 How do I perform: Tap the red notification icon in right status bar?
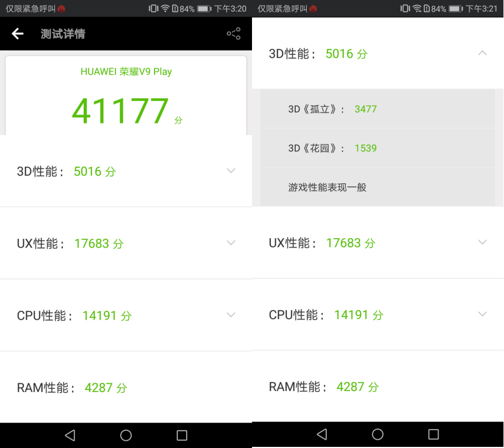313,9
